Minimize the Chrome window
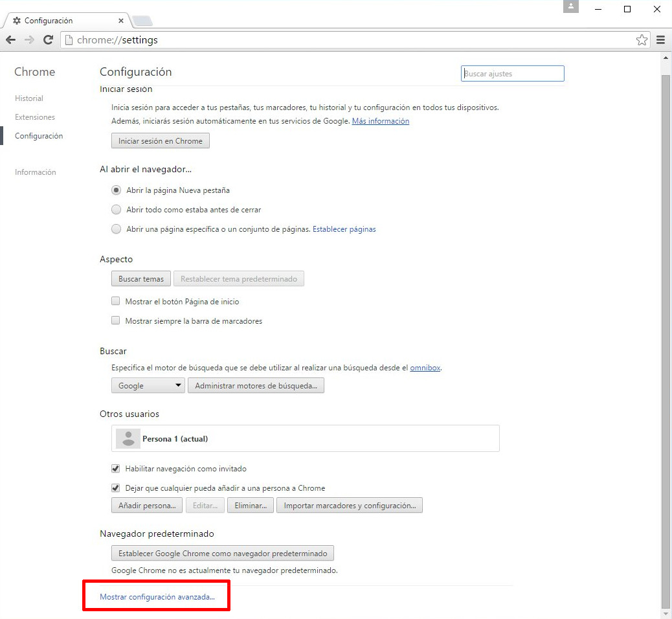 tap(598, 9)
